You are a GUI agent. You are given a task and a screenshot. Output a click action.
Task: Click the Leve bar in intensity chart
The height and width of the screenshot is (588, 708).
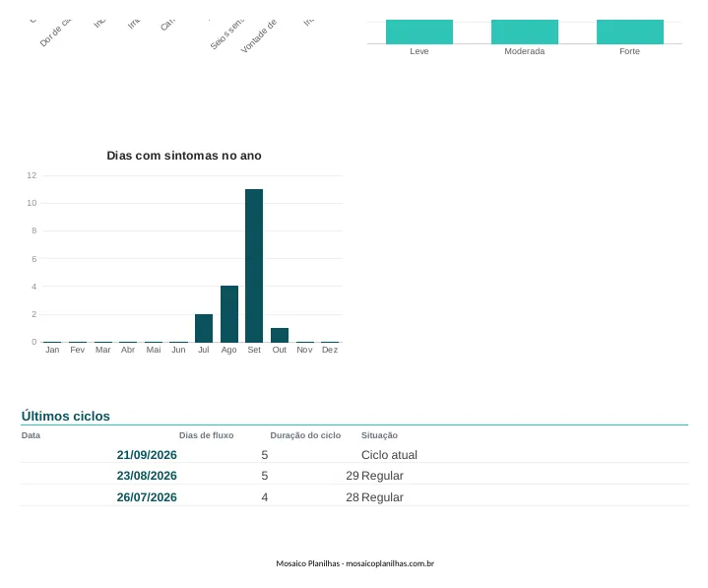tap(419, 32)
